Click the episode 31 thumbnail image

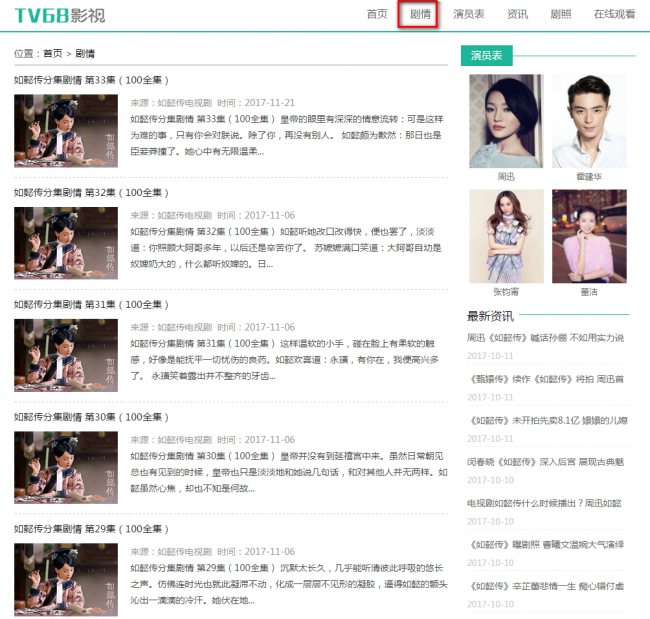[x=66, y=355]
